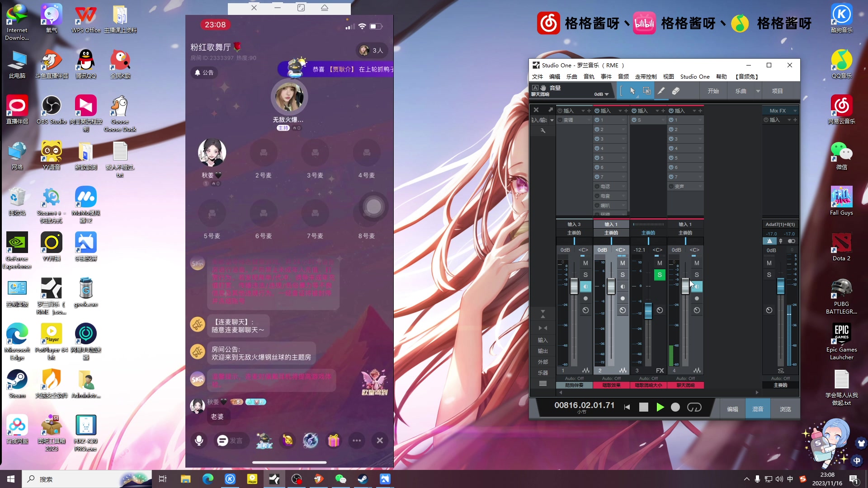Start playback with the green Play button
Screen dimensions: 868x488
[x=660, y=407]
